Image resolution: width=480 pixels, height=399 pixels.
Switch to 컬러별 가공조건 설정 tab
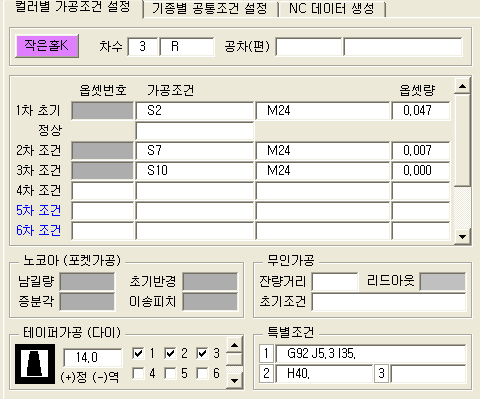pos(73,7)
